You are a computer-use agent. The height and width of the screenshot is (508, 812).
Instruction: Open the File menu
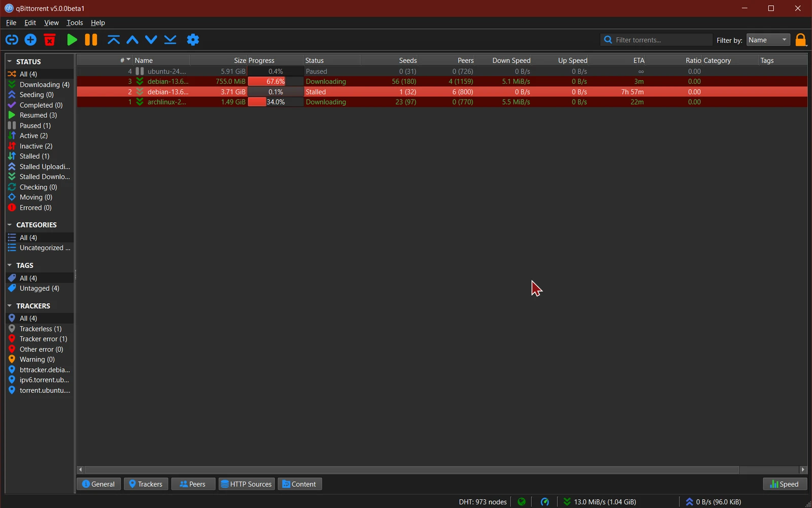click(11, 23)
